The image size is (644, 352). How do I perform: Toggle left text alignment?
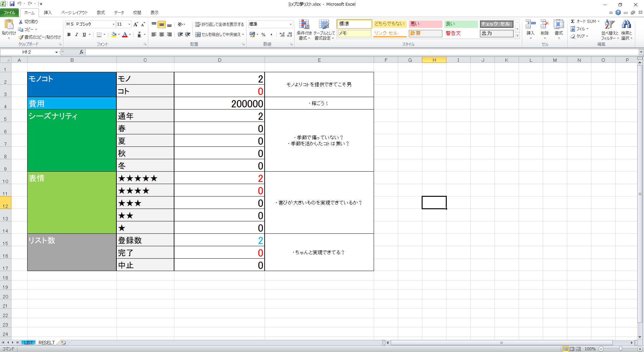154,34
